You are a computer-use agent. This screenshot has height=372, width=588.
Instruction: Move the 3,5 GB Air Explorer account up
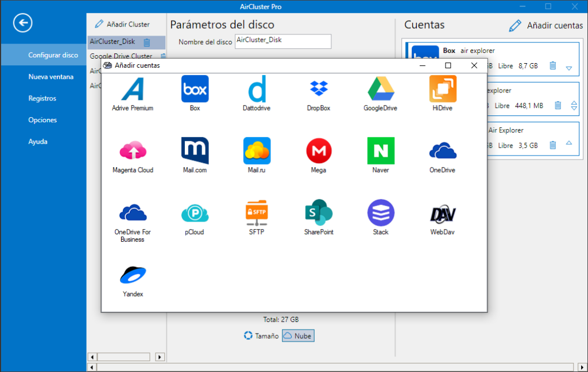pos(569,143)
